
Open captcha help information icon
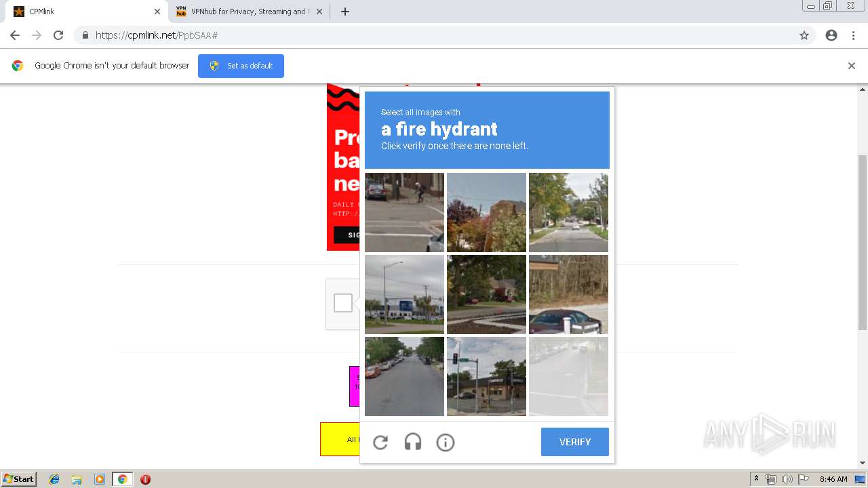(x=446, y=443)
